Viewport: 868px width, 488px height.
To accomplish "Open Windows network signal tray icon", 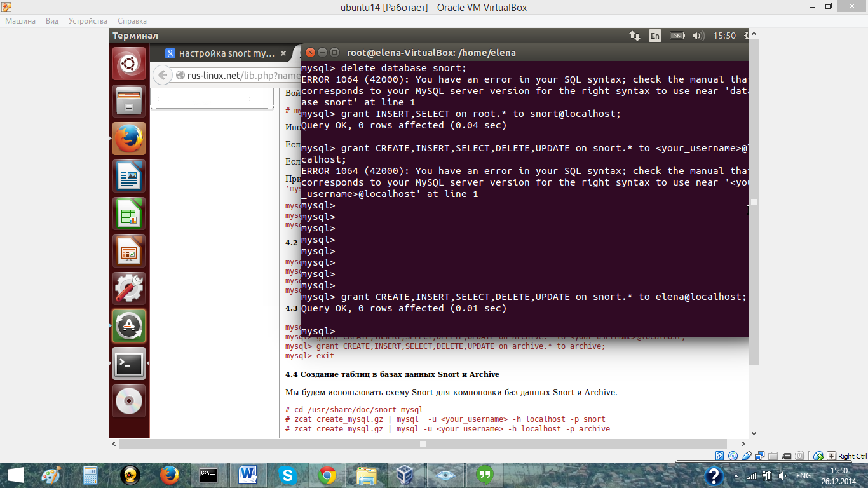I will [752, 476].
